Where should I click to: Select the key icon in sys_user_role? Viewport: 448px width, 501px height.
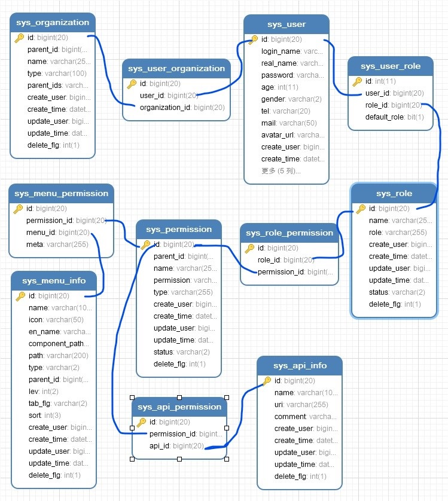357,81
